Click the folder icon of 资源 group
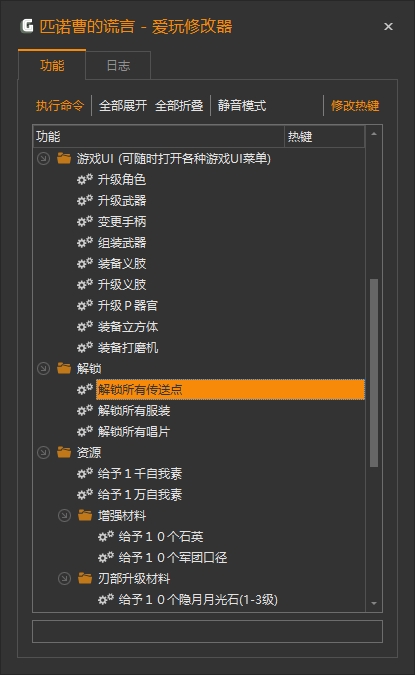Image resolution: width=415 pixels, height=675 pixels. pos(64,452)
